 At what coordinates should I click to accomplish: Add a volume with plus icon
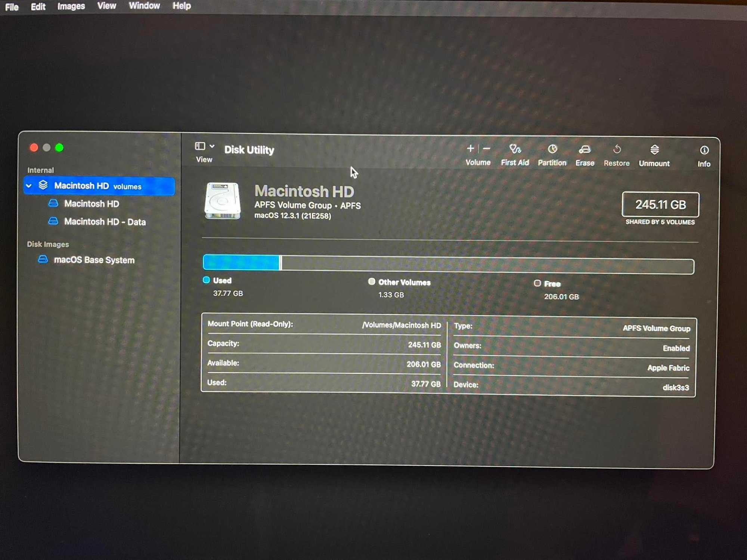point(470,149)
